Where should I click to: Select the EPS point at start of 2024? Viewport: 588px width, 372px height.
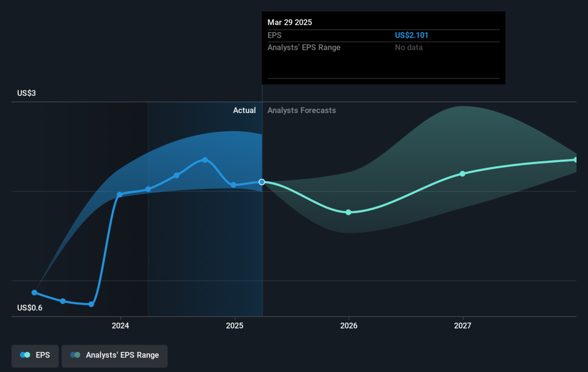[x=120, y=195]
